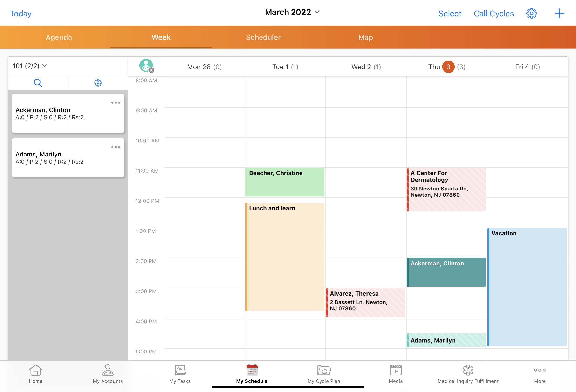
Task: Open Media in bottom bar
Action: coord(396,373)
